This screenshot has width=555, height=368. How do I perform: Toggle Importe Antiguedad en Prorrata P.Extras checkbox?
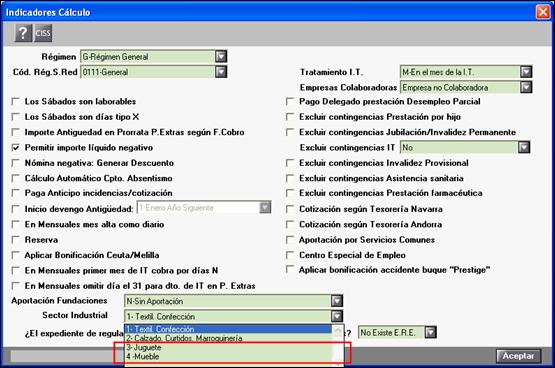[x=15, y=132]
